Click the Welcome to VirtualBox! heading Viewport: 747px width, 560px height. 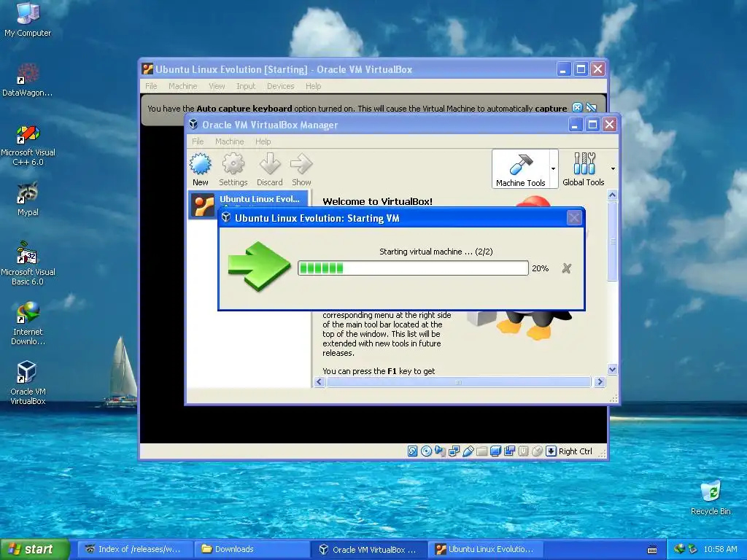tap(377, 201)
